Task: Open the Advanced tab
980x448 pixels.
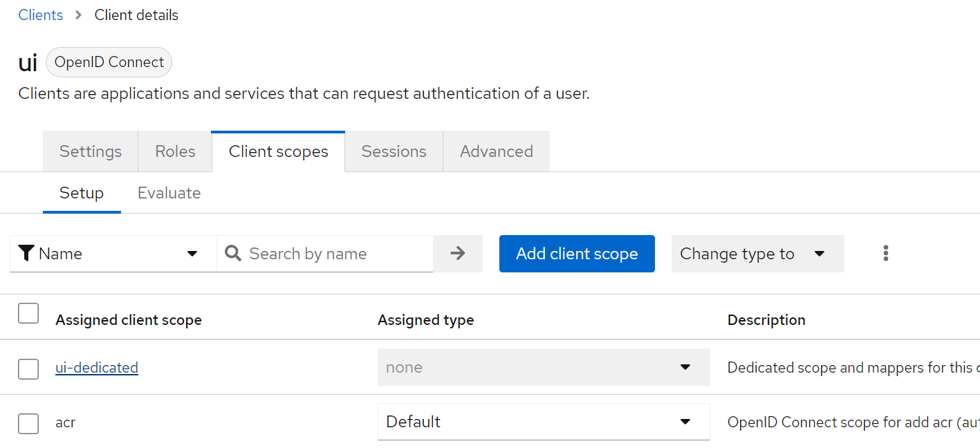Action: coord(496,151)
